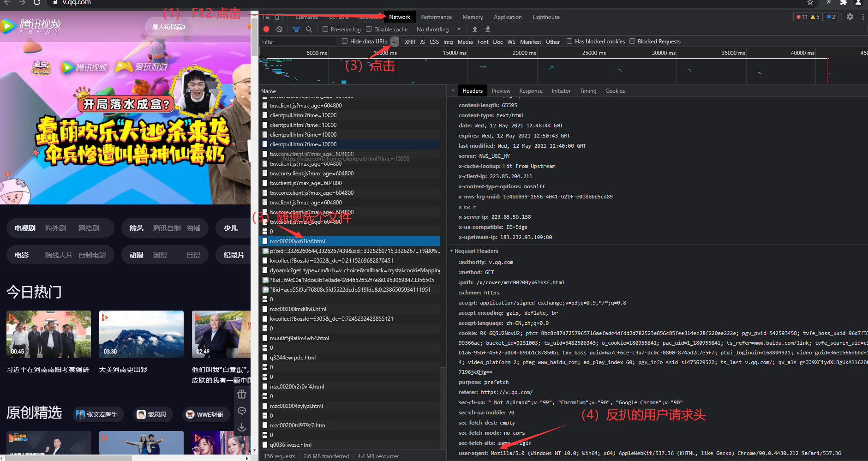
Task: Click the download client icon on page
Action: click(x=242, y=428)
